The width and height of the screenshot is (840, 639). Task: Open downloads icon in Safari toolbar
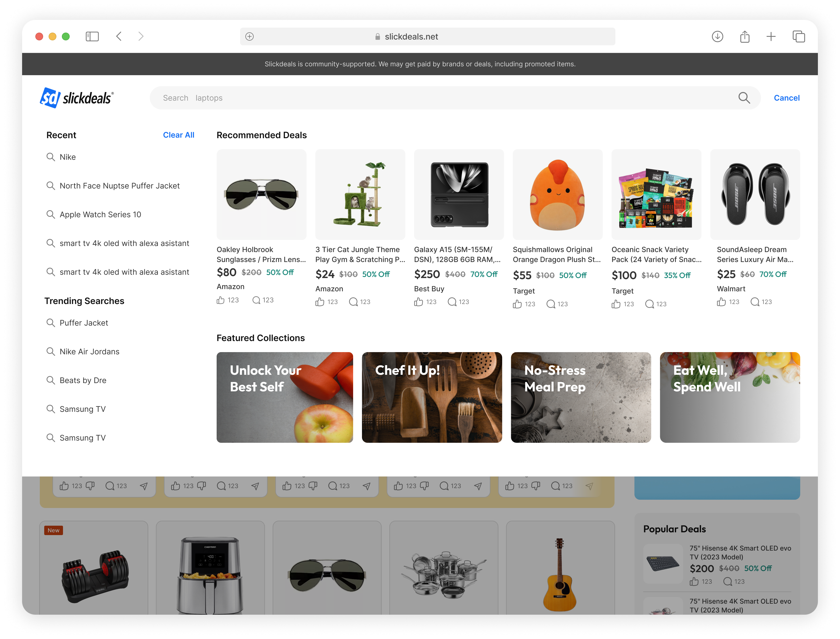717,36
